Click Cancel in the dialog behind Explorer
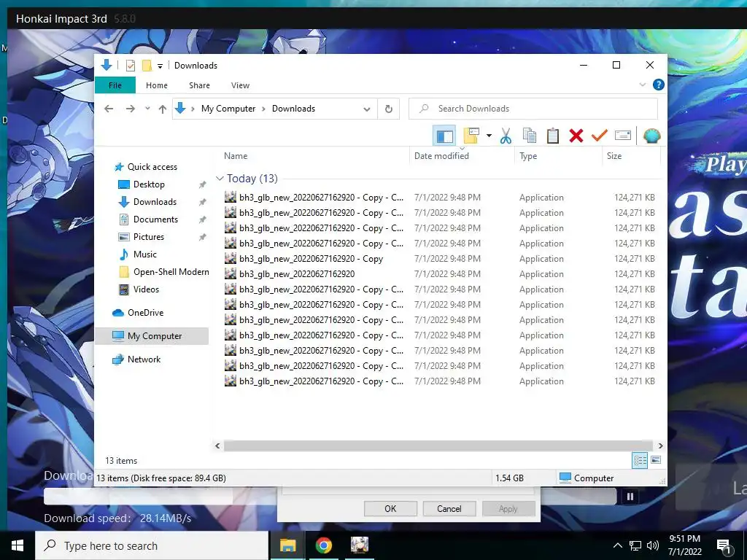747x560 pixels. (449, 508)
